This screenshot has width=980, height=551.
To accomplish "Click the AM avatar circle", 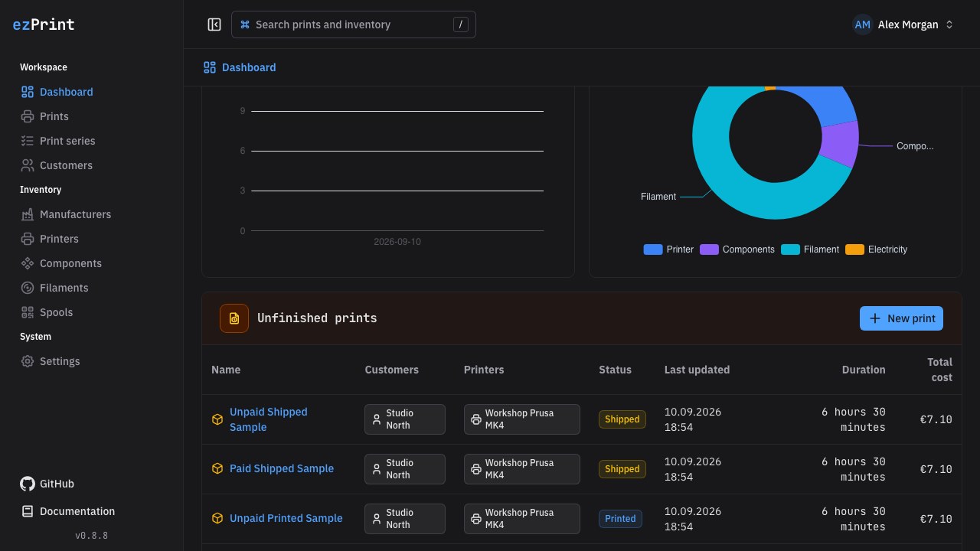I will click(863, 24).
